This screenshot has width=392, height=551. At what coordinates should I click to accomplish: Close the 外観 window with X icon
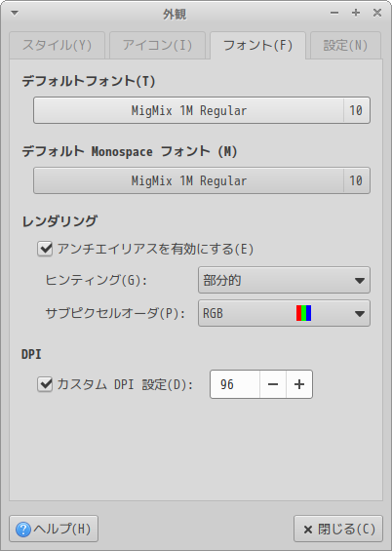377,13
